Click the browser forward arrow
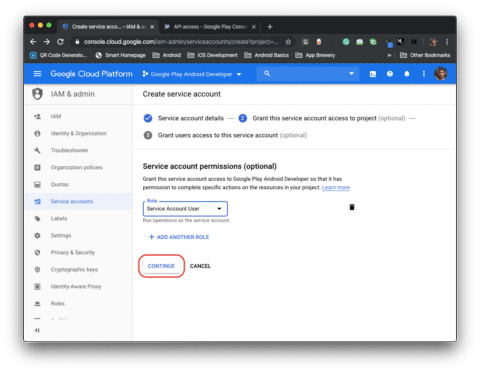This screenshot has width=480, height=373. [47, 42]
